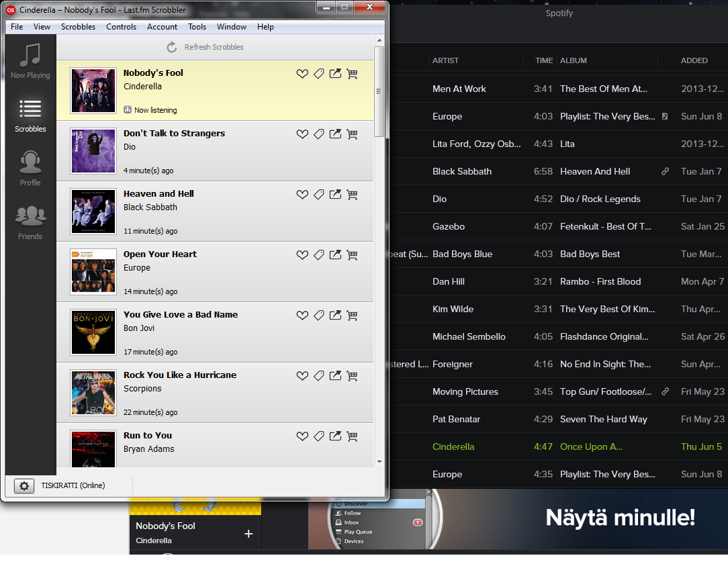Open the View menu

(42, 27)
